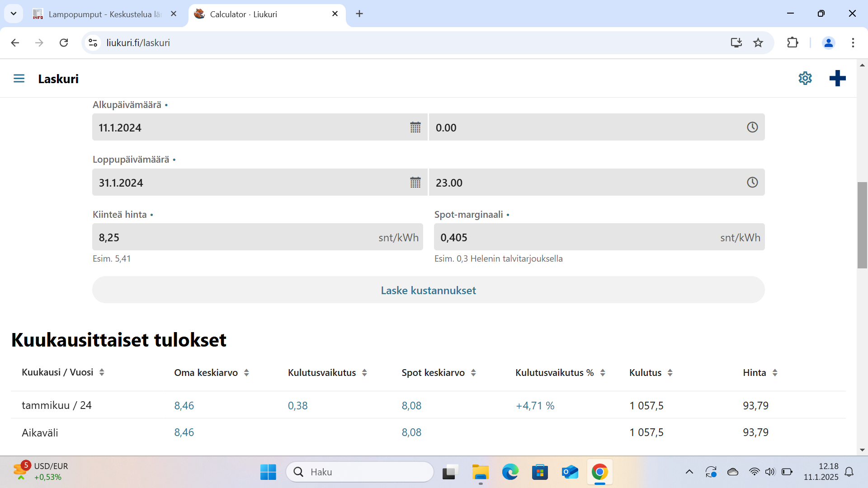Open the hamburger menu next to Laskuri
Viewport: 868px width, 488px height.
click(19, 79)
